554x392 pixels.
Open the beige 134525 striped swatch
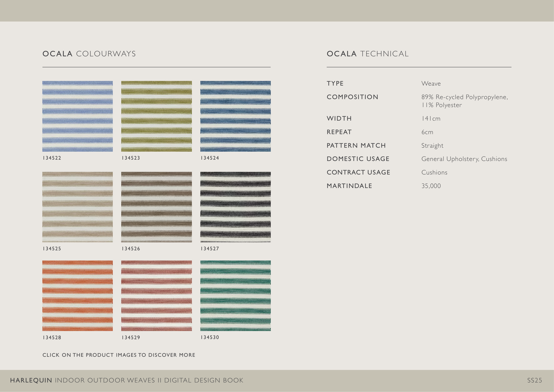78,207
